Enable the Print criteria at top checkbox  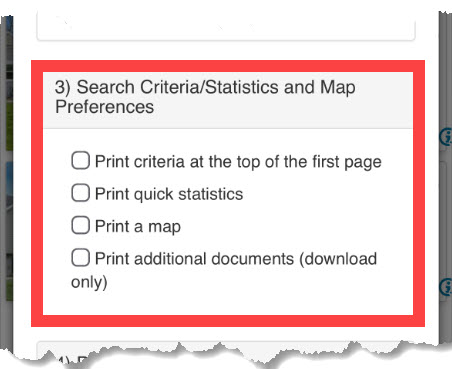(80, 160)
